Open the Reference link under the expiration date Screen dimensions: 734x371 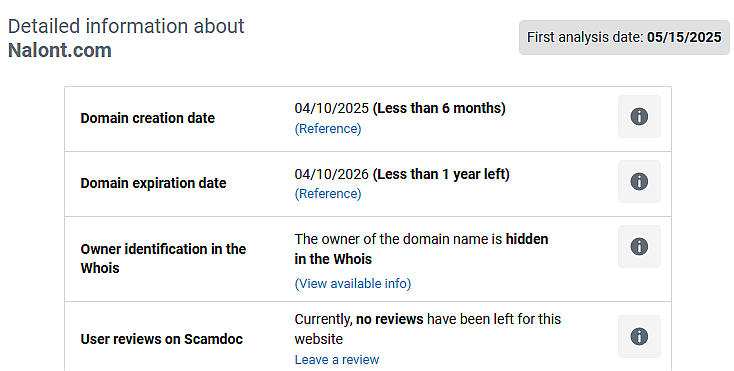coord(328,194)
